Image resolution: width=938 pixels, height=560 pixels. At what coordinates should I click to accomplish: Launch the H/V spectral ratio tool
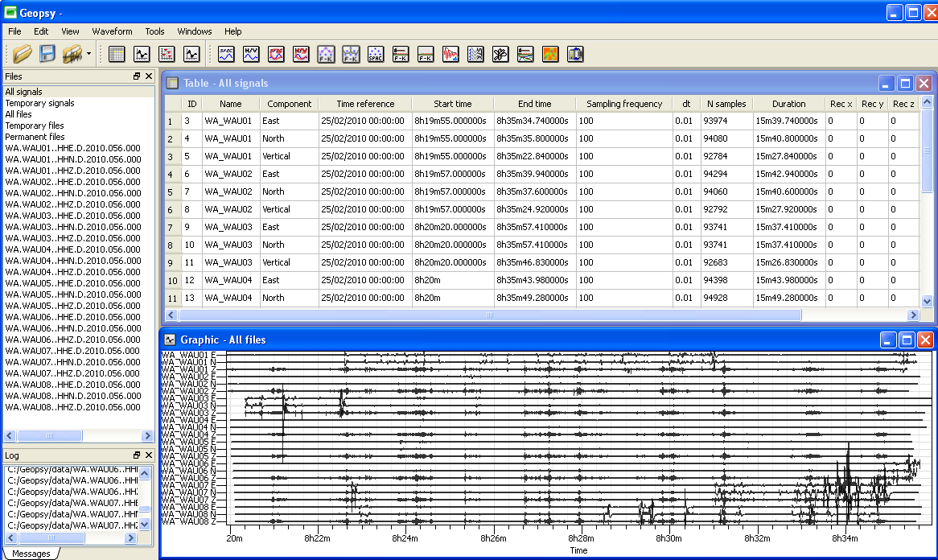[x=251, y=54]
